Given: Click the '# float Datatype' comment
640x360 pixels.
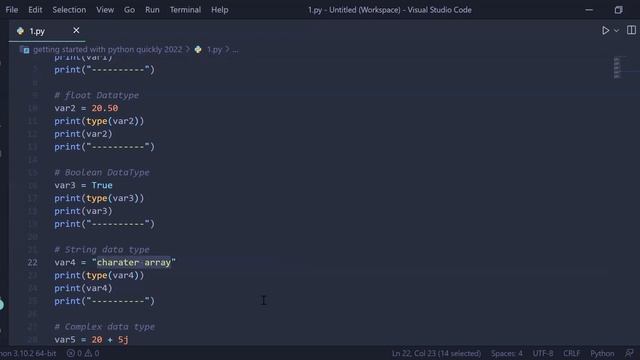Looking at the screenshot, I should click(x=96, y=95).
